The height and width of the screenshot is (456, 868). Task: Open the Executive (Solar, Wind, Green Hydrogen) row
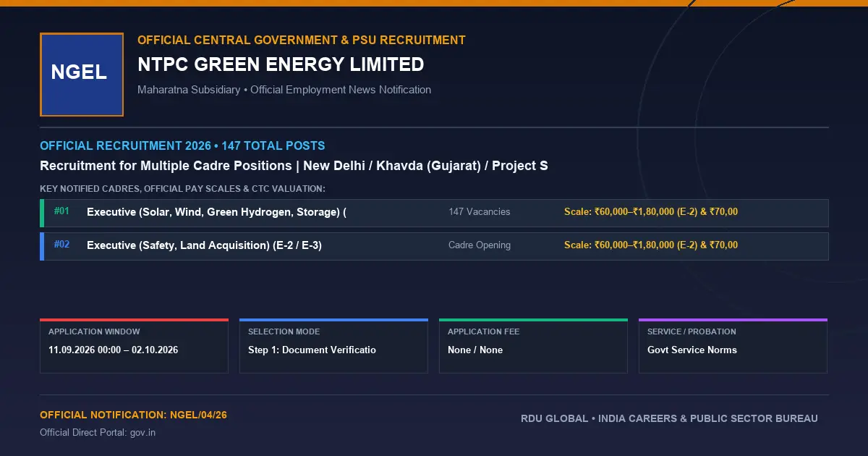click(434, 213)
